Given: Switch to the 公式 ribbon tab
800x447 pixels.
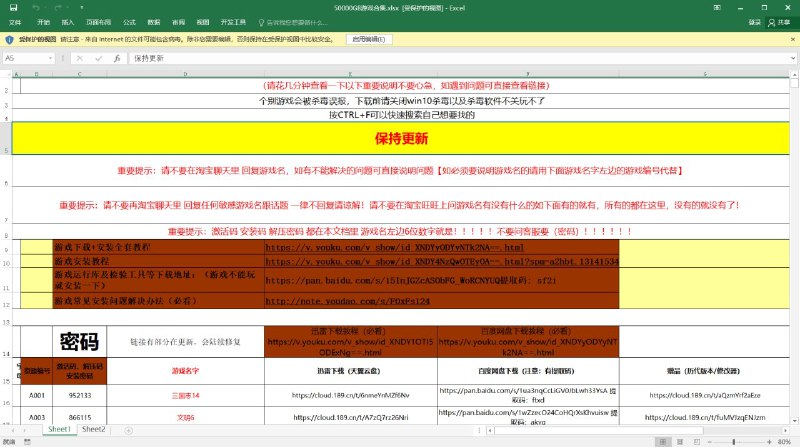Looking at the screenshot, I should coord(129,22).
